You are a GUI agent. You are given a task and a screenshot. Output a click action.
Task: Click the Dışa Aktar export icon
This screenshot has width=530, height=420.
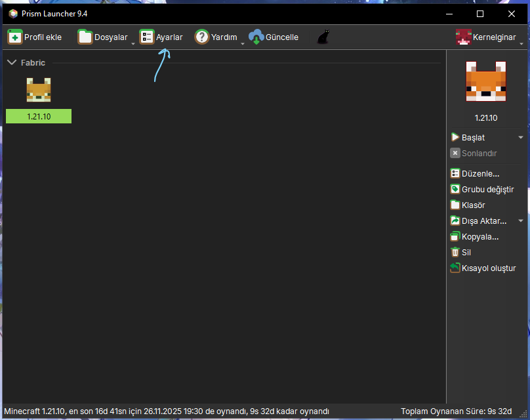click(x=455, y=220)
